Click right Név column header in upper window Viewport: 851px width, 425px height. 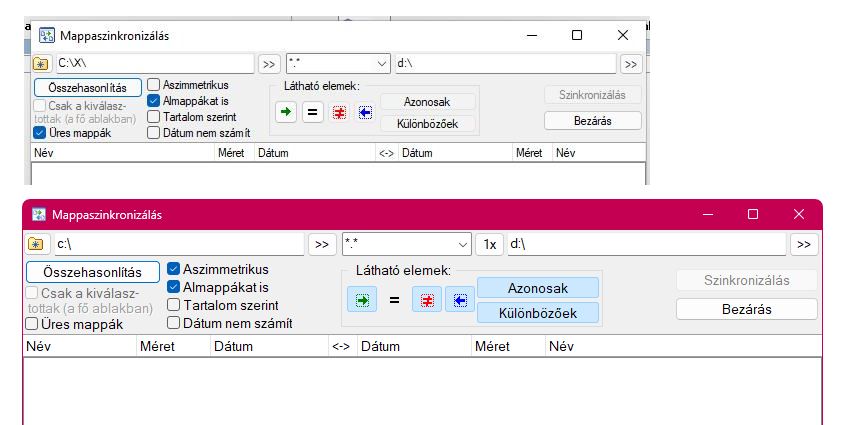pos(599,153)
